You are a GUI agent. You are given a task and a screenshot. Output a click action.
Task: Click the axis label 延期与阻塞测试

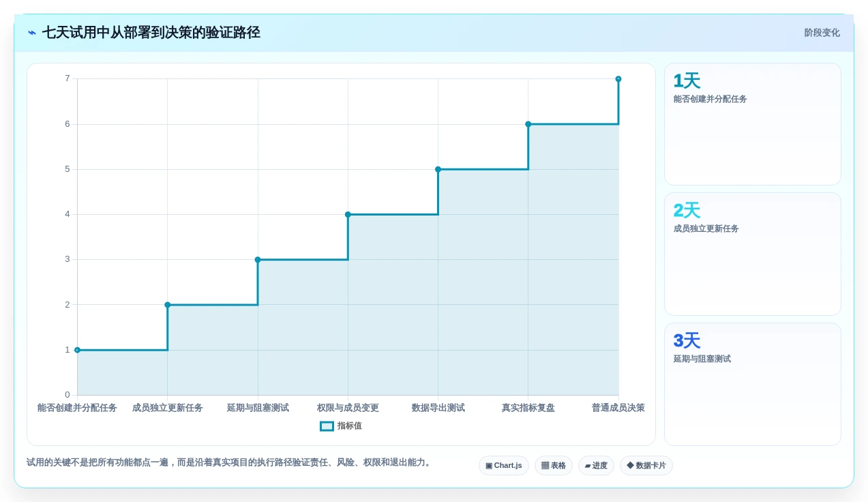tap(258, 408)
